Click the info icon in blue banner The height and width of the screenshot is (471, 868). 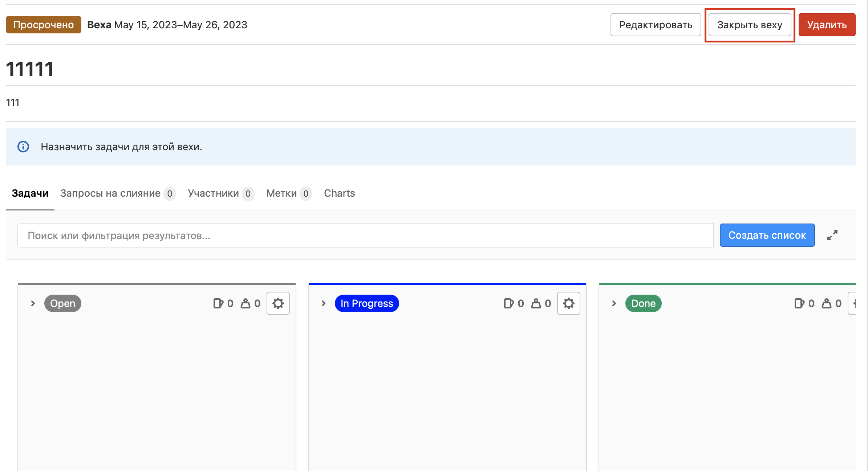[23, 147]
